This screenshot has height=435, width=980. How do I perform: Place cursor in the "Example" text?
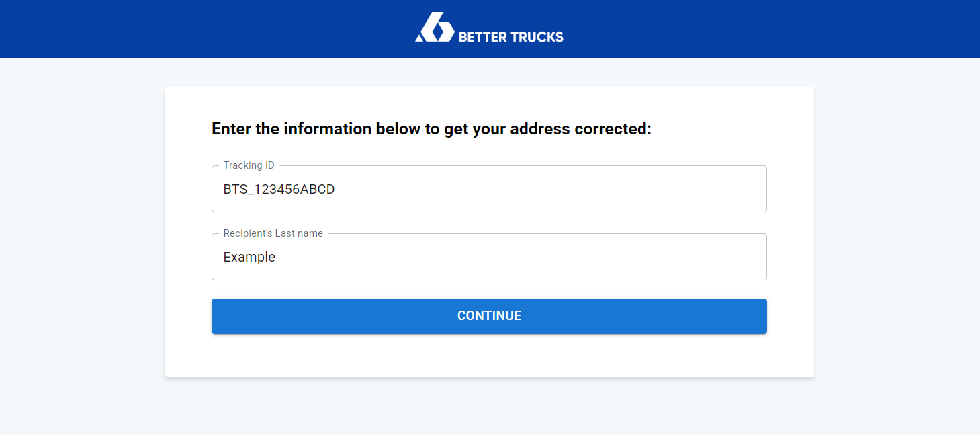pos(249,257)
